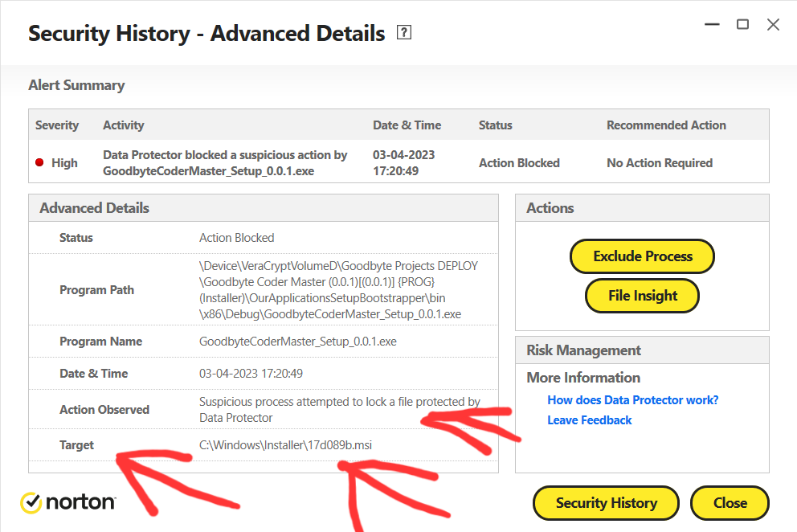Click the Program Path row label

click(96, 290)
